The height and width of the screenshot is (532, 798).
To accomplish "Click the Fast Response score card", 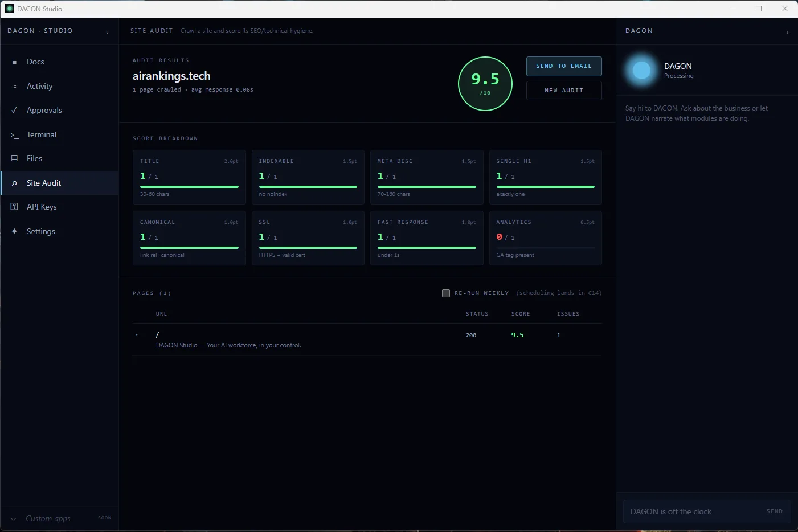I will click(427, 238).
